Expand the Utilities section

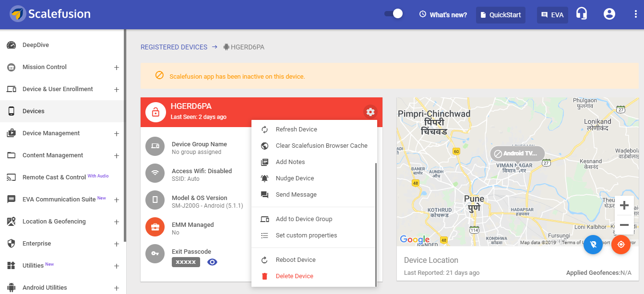[116, 266]
